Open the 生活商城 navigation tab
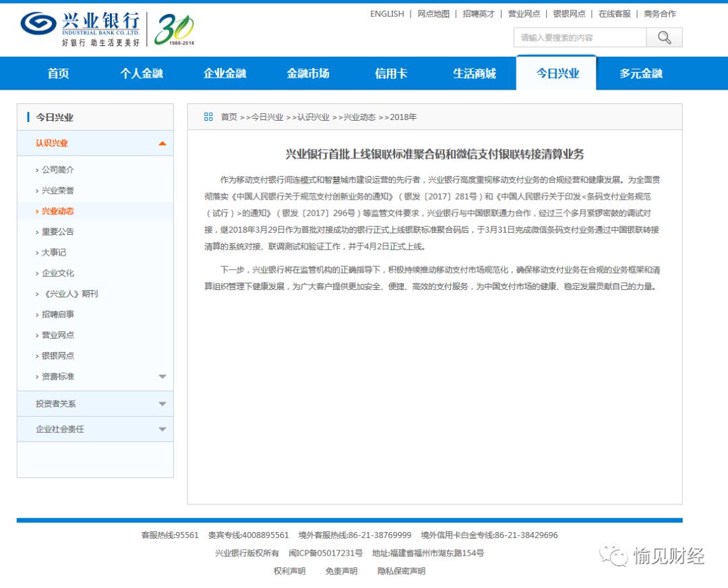 coord(475,73)
